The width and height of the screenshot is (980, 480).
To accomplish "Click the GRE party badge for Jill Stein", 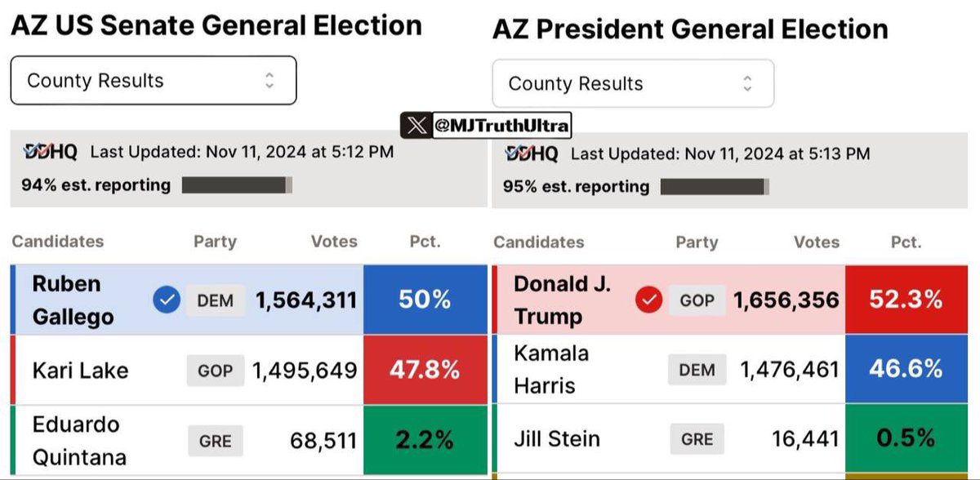I will (x=697, y=439).
